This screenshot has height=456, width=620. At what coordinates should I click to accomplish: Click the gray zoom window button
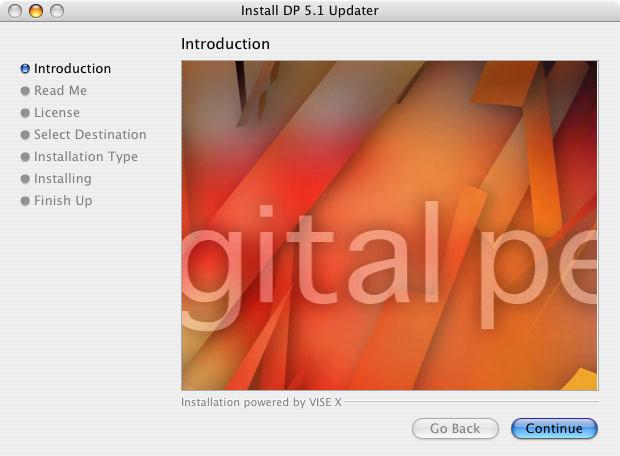coord(57,11)
